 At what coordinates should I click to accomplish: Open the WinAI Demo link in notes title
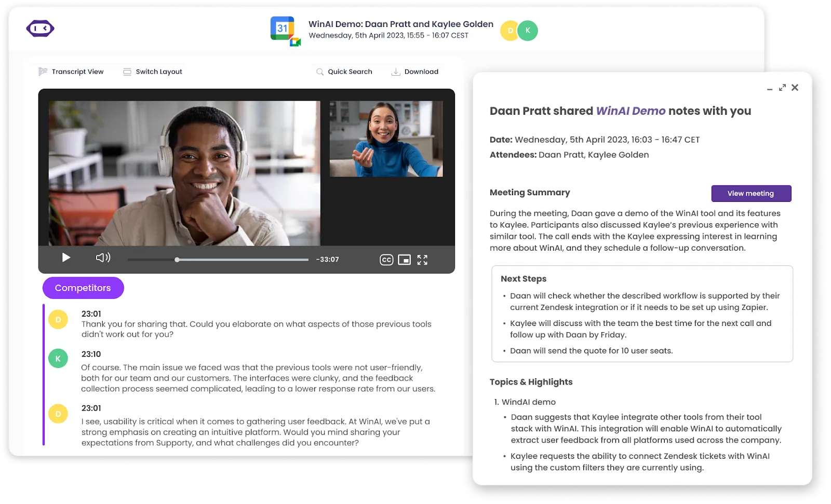[631, 111]
